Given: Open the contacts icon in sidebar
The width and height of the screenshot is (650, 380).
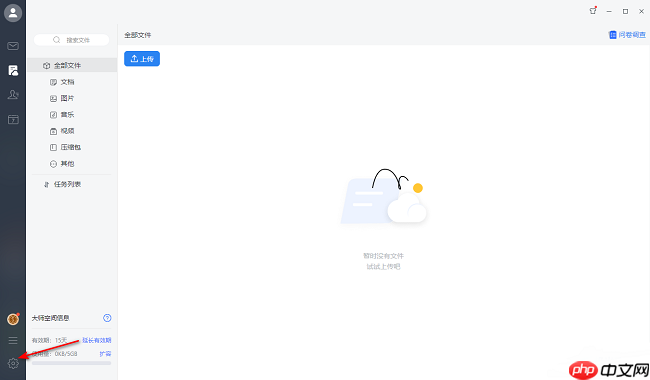Looking at the screenshot, I should 13,94.
